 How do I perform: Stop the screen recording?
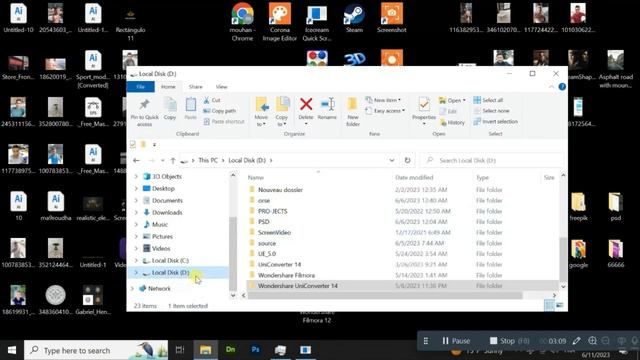click(x=502, y=341)
